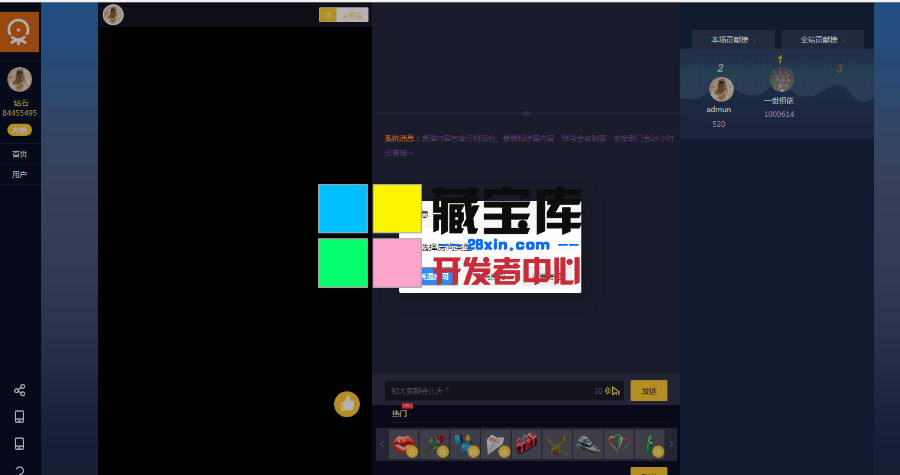Click the partly visible yellow button below gifts
Screen dimensions: 900x475
click(649, 471)
